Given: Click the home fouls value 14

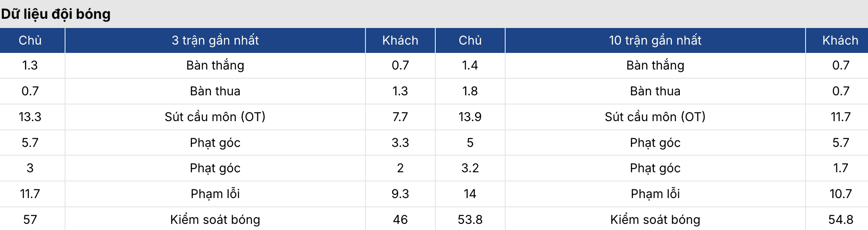Looking at the screenshot, I should click(x=470, y=194).
